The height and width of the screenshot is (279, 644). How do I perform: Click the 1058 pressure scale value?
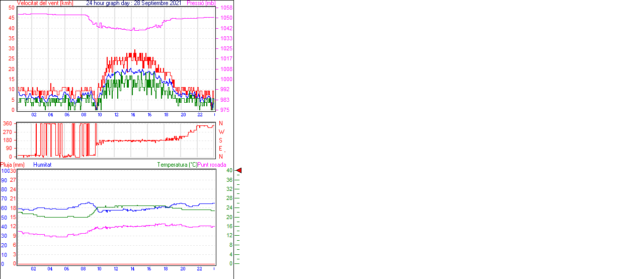click(226, 8)
